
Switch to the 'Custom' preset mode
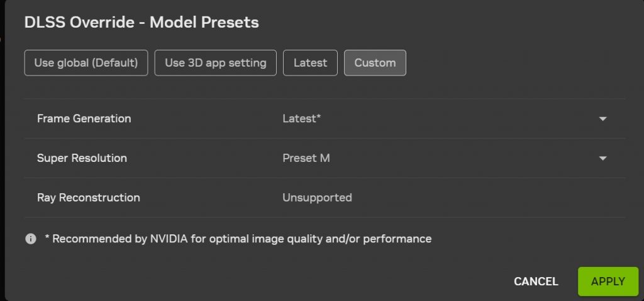coord(375,63)
